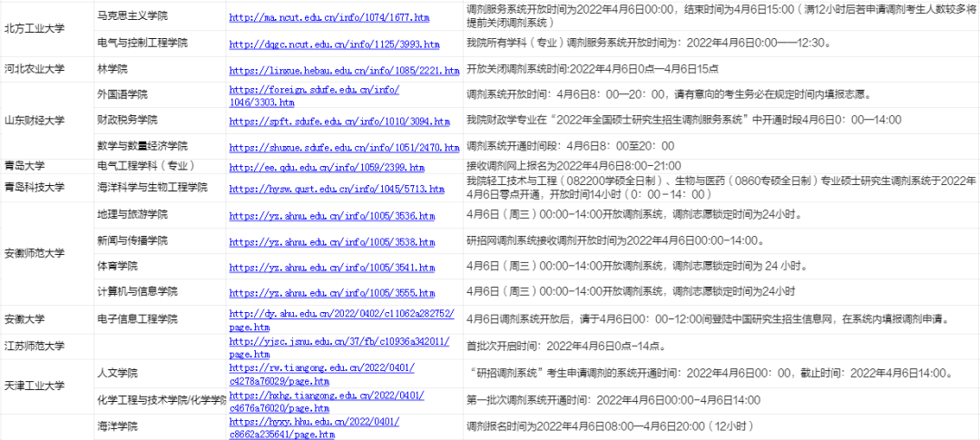Image resolution: width=980 pixels, height=440 pixels.
Task: Select the 调剂报名时间 description cell
Action: 722,427
